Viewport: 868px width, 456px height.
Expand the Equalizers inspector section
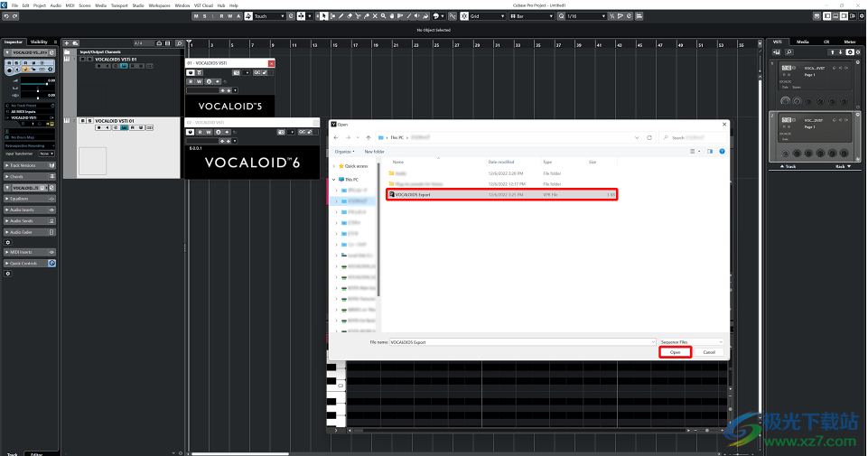click(x=30, y=199)
